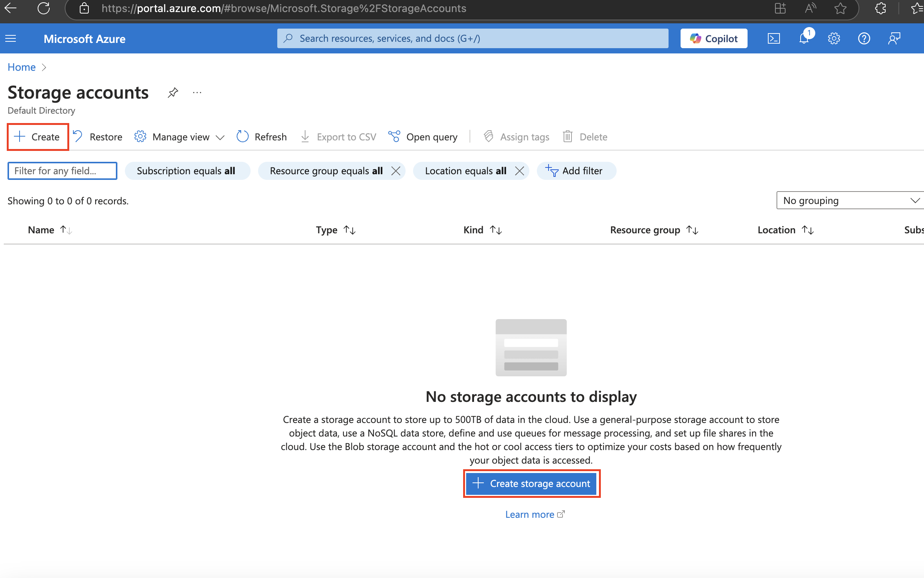Click Assign tags
This screenshot has width=924, height=578.
pyautogui.click(x=516, y=137)
